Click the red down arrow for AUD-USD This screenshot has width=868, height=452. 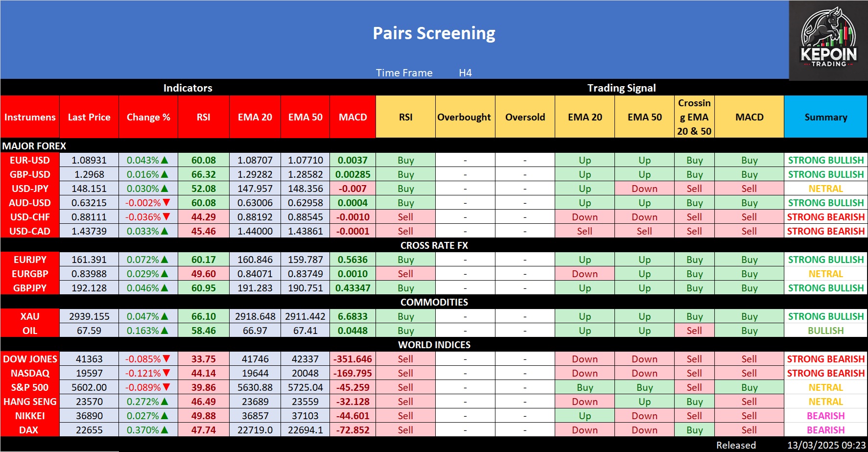tap(166, 203)
